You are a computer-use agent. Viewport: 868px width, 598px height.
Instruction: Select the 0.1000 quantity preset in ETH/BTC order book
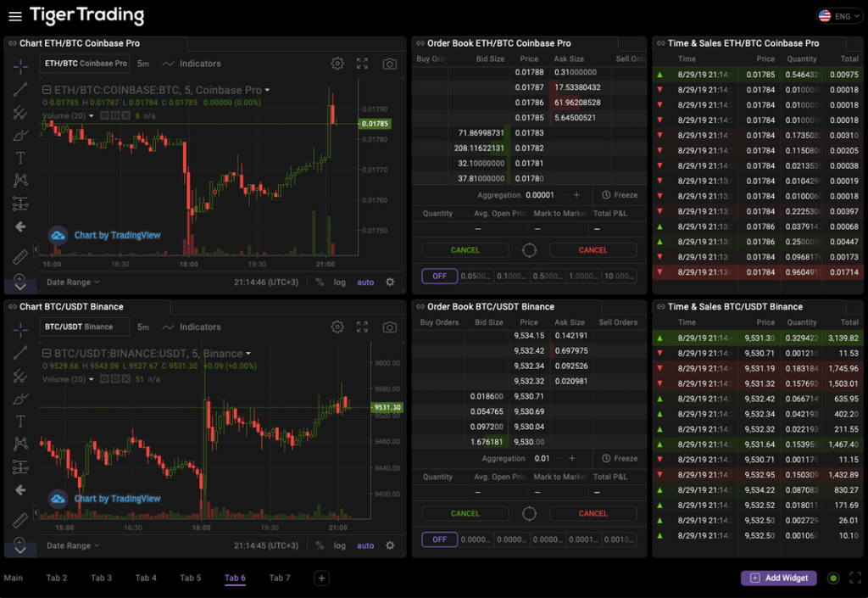[511, 276]
